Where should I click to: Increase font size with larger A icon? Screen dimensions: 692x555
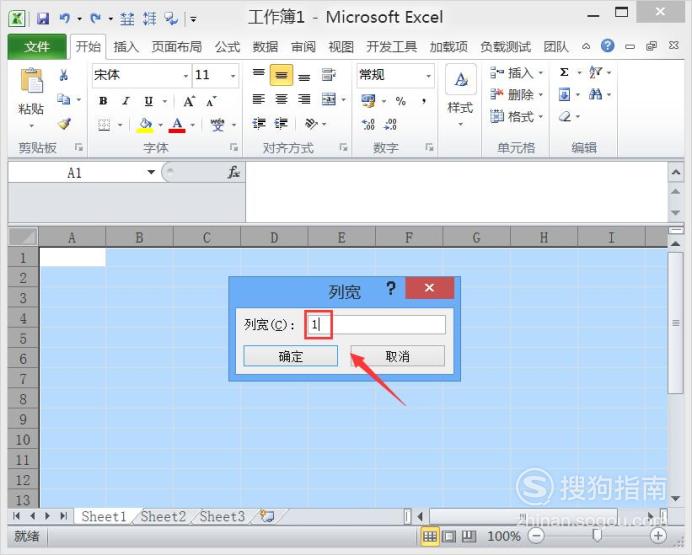[189, 101]
